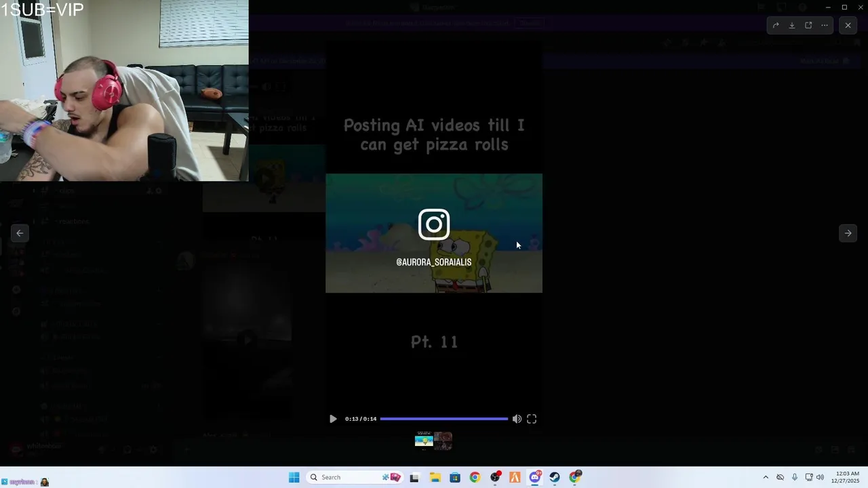Open Steam from the taskbar
Image resolution: width=868 pixels, height=488 pixels.
click(x=555, y=477)
